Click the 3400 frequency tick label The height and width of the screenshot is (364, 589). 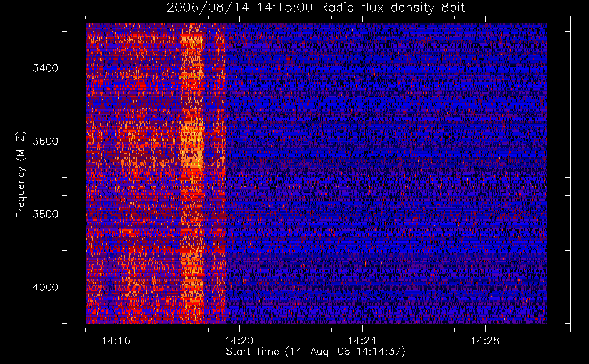pos(46,68)
